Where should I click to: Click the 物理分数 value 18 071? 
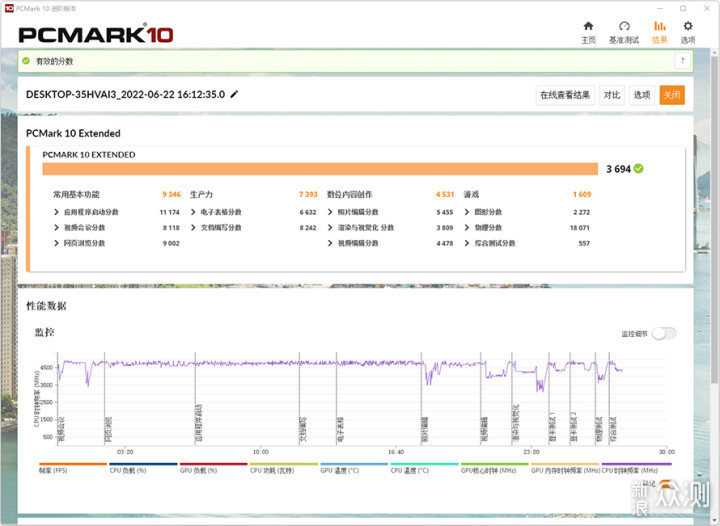click(x=579, y=228)
